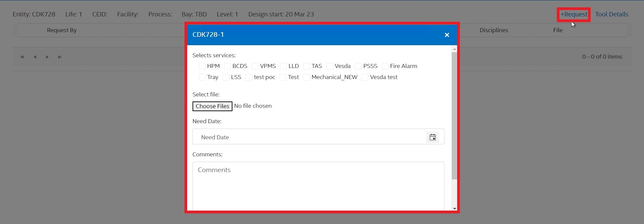Select the Mechanical_NEW service checkbox
Screen dimensions: 644x224
(307, 77)
